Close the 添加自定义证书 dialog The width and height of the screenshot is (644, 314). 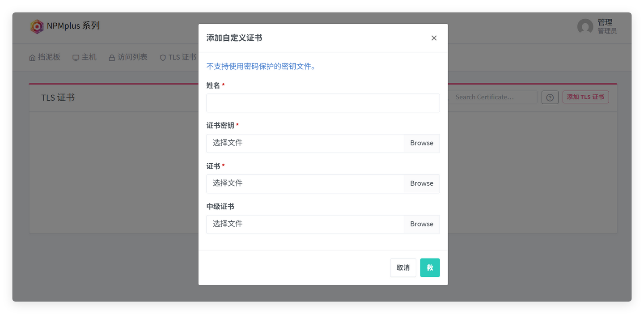[433, 38]
